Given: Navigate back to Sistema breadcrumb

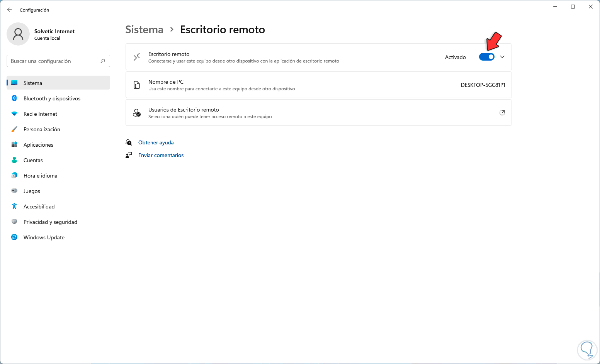Looking at the screenshot, I should 144,30.
